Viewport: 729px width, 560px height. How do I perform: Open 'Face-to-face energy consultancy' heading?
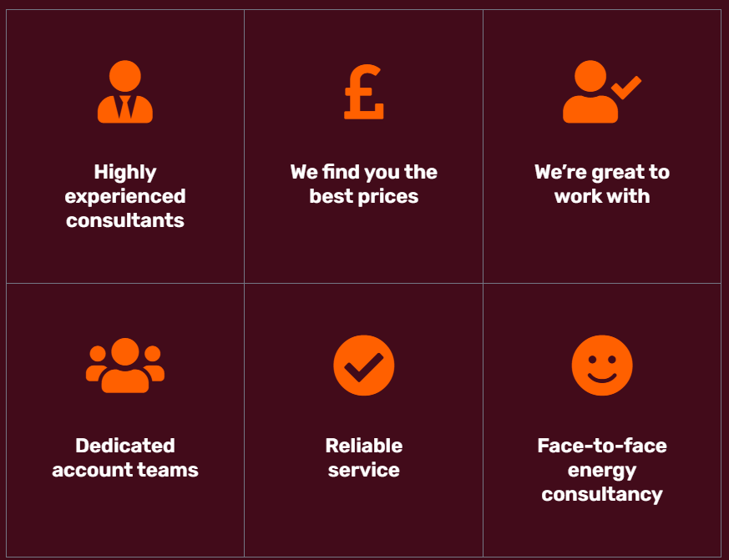click(601, 470)
